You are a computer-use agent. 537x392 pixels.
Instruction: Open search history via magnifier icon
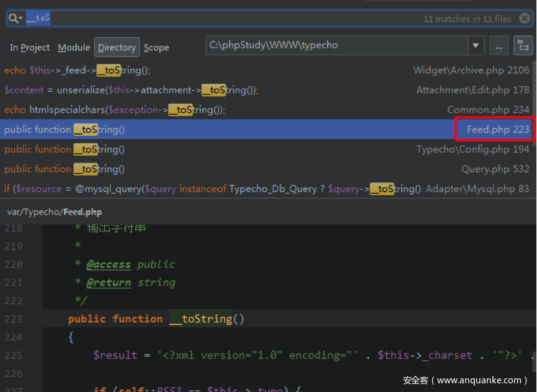15,19
